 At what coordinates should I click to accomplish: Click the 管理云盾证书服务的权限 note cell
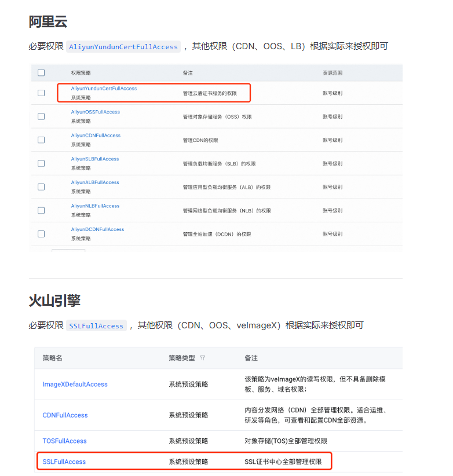click(x=210, y=93)
